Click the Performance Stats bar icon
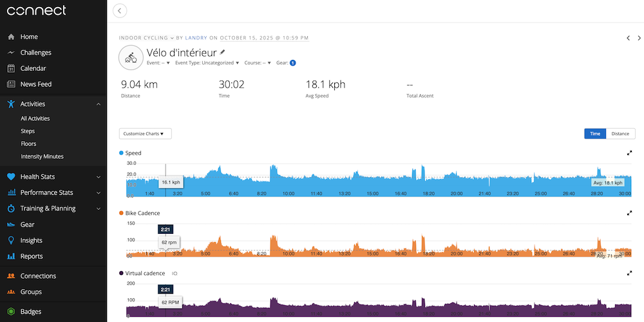644x322 pixels. click(12, 193)
